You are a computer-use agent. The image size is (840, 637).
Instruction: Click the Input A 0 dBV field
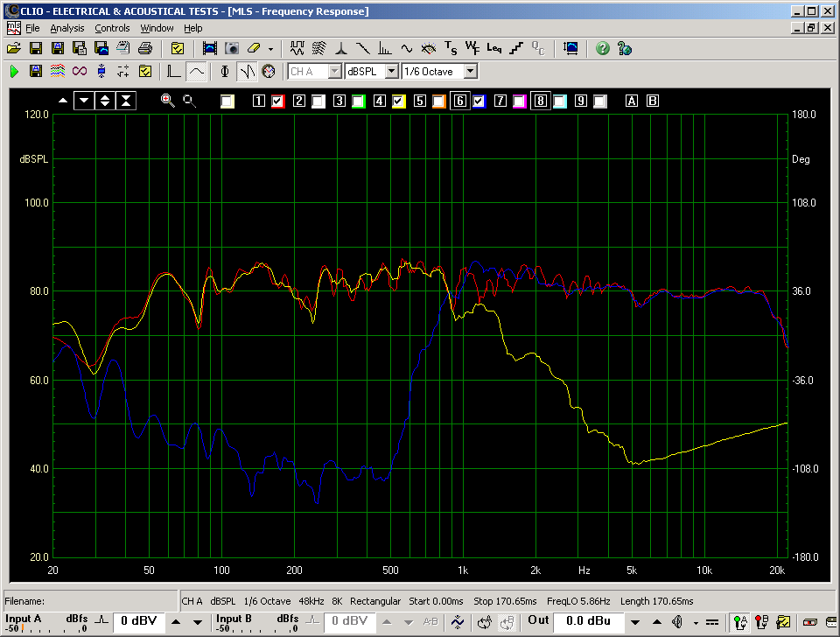coord(137,621)
